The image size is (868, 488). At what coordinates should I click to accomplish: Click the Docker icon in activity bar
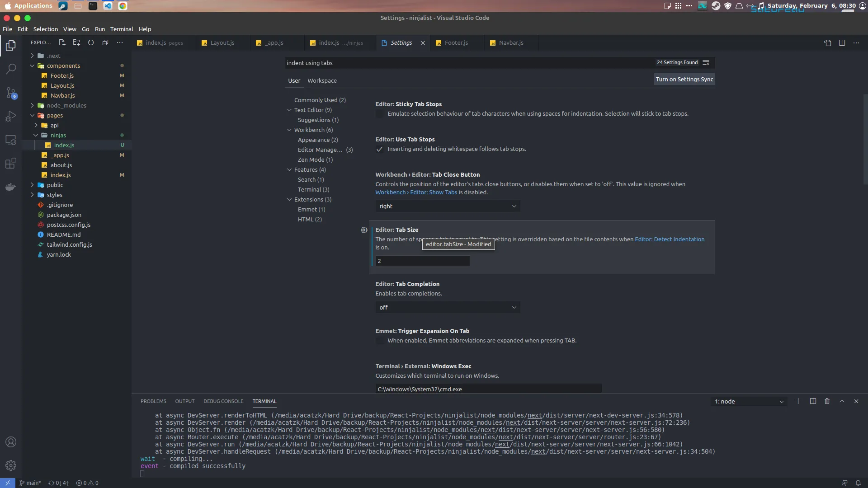(x=11, y=187)
